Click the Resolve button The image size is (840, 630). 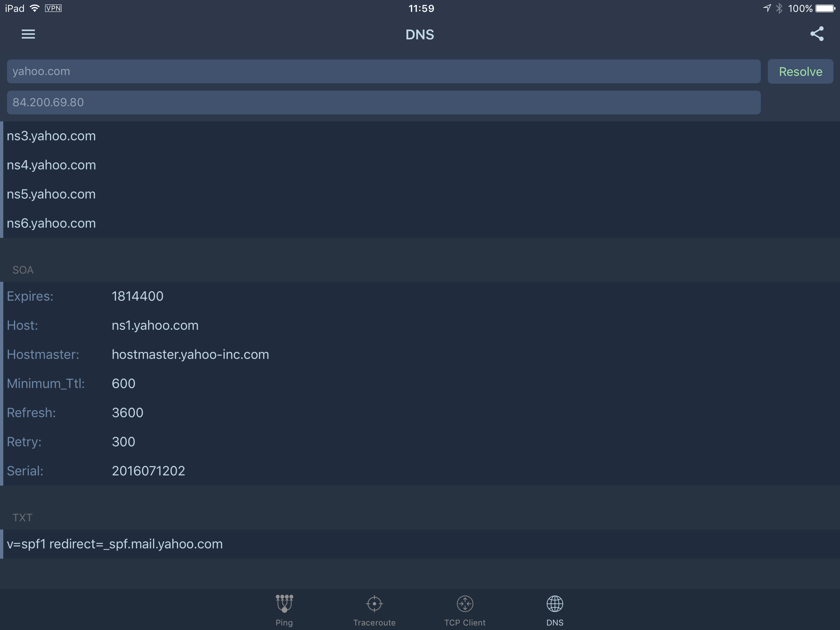800,71
